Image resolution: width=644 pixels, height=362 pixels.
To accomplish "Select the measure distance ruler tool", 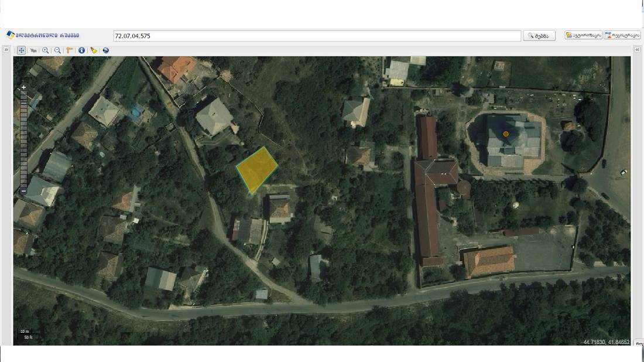I will [70, 50].
